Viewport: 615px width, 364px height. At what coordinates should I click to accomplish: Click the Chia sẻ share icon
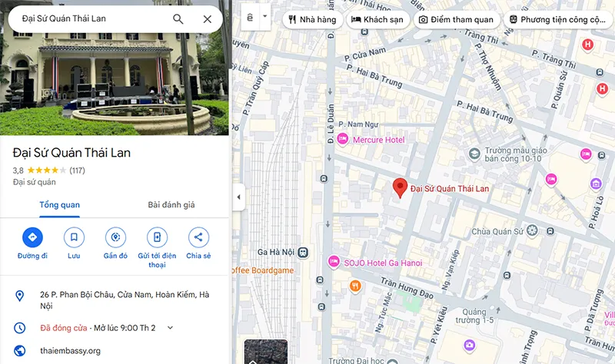point(198,237)
